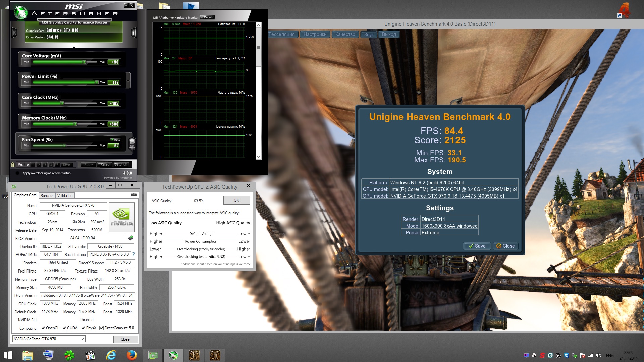Screen dimensions: 644x362
Task: Click the Afterburner 'K' side button
Action: tap(14, 33)
